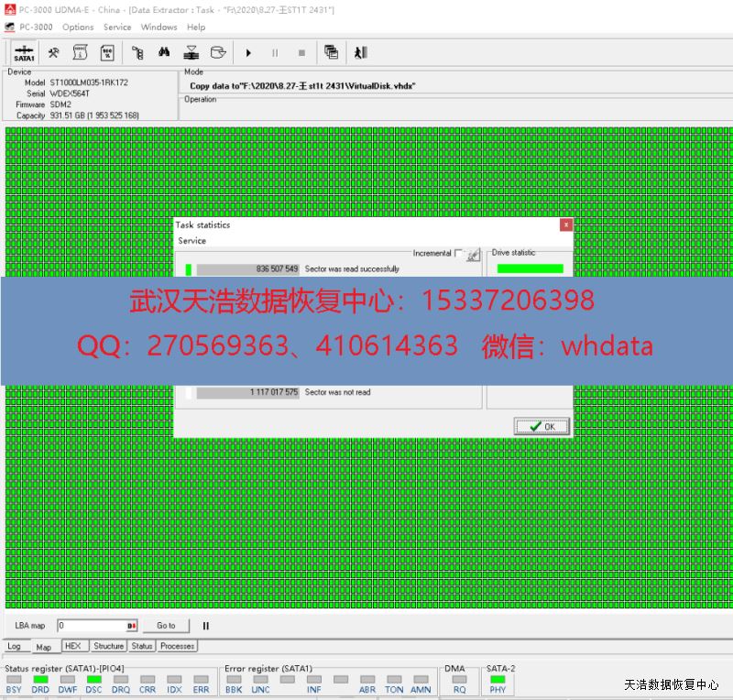Screen dimensions: 733x700
Task: Click the SATA1 port selector icon
Action: coord(24,53)
